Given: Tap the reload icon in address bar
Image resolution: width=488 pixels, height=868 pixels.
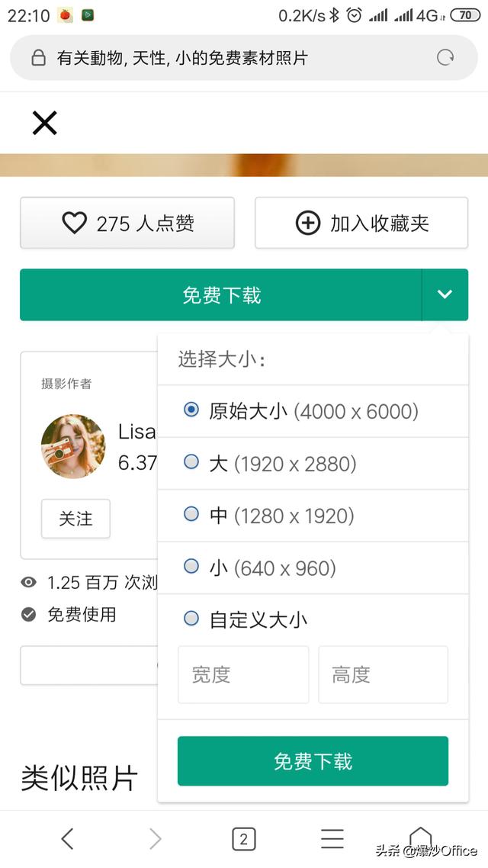Looking at the screenshot, I should (x=445, y=57).
